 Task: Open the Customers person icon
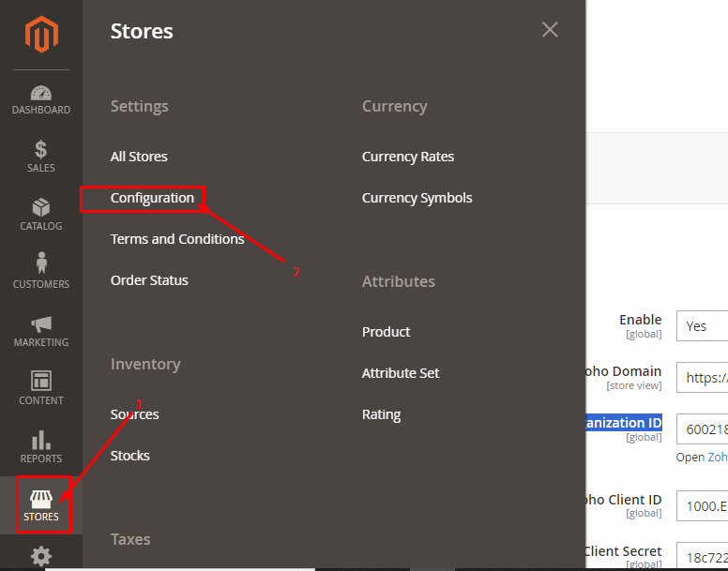[x=41, y=263]
